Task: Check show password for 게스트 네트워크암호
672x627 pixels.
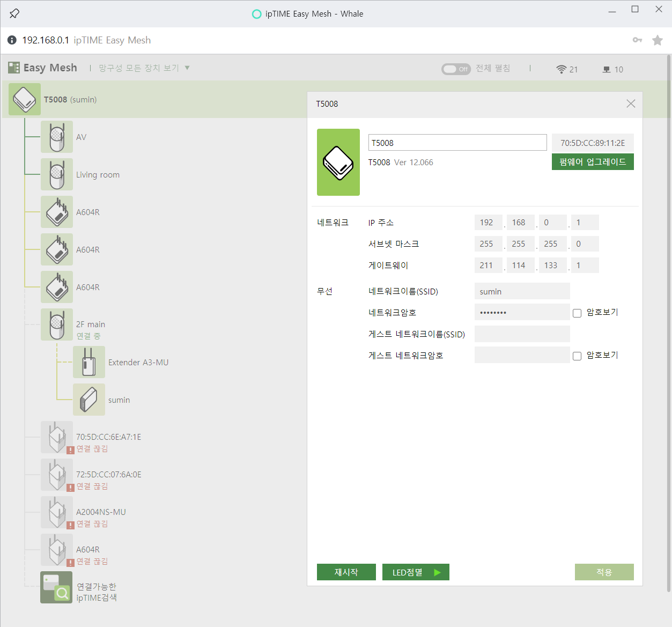Action: [577, 356]
